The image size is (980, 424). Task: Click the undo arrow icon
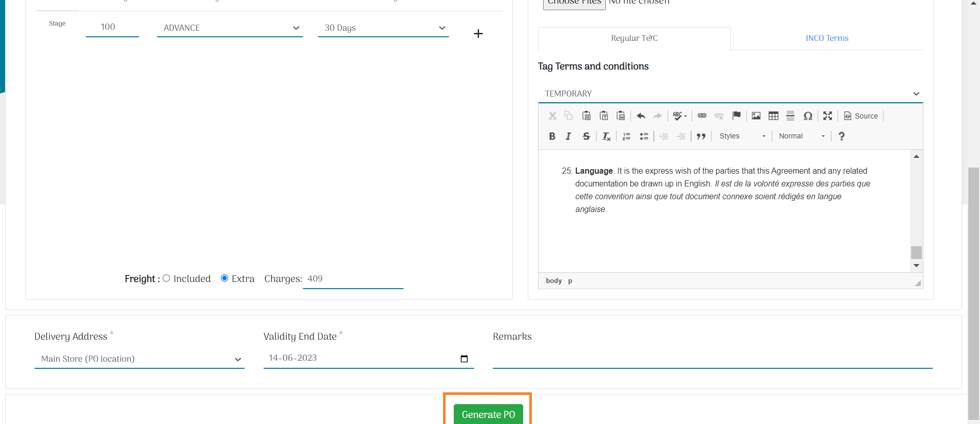tap(641, 116)
